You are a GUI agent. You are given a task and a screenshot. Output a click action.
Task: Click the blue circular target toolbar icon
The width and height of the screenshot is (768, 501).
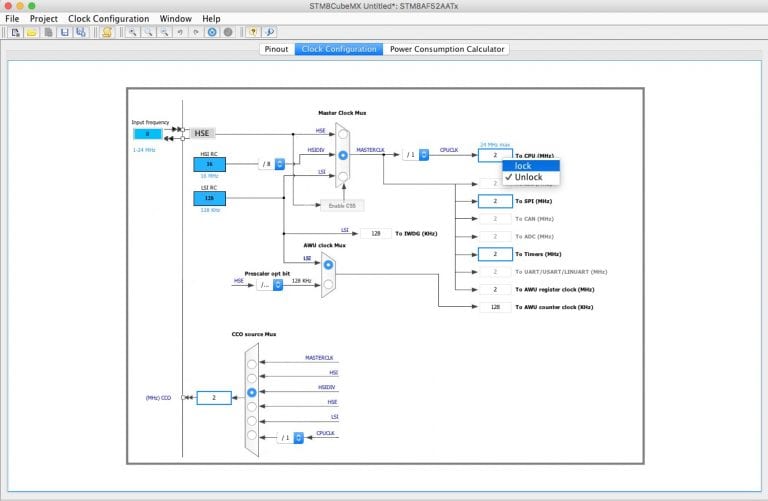212,32
